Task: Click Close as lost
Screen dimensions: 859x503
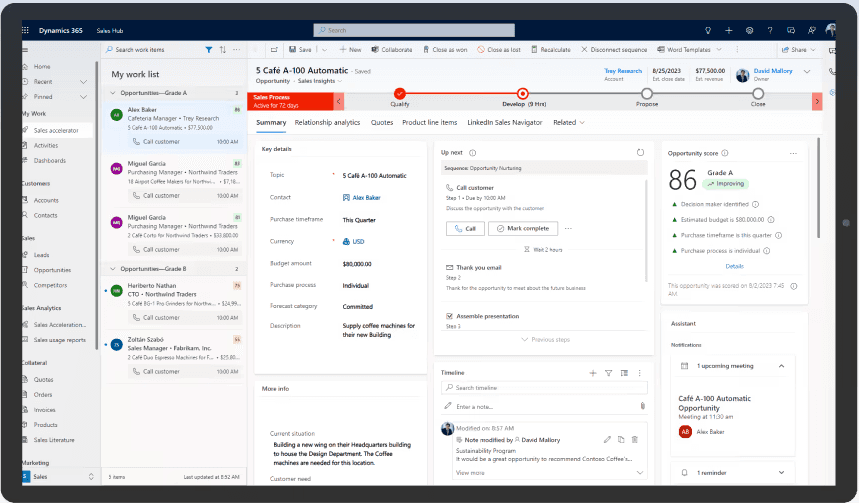Action: click(x=499, y=50)
